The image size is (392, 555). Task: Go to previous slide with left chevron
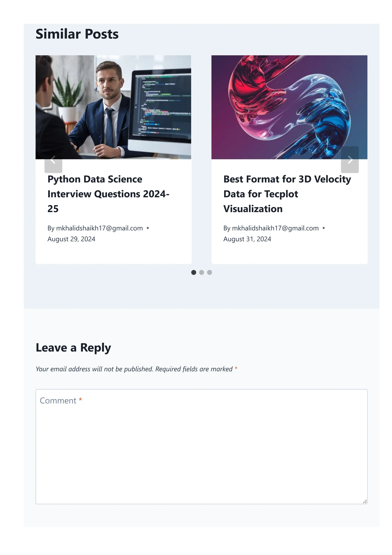(53, 160)
